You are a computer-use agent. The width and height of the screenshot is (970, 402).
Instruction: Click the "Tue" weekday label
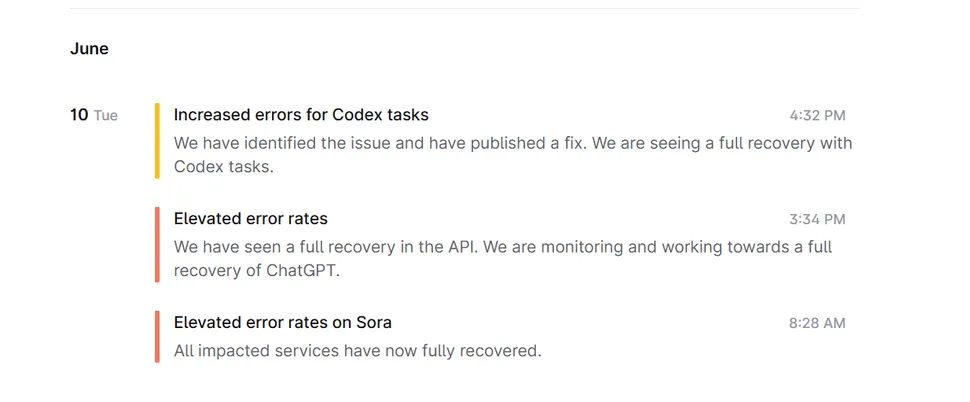[106, 116]
